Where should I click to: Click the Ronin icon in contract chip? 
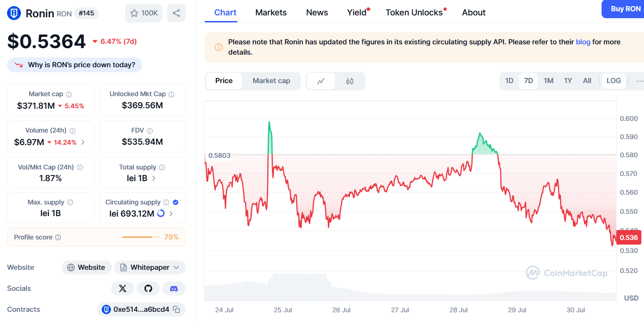(106, 309)
